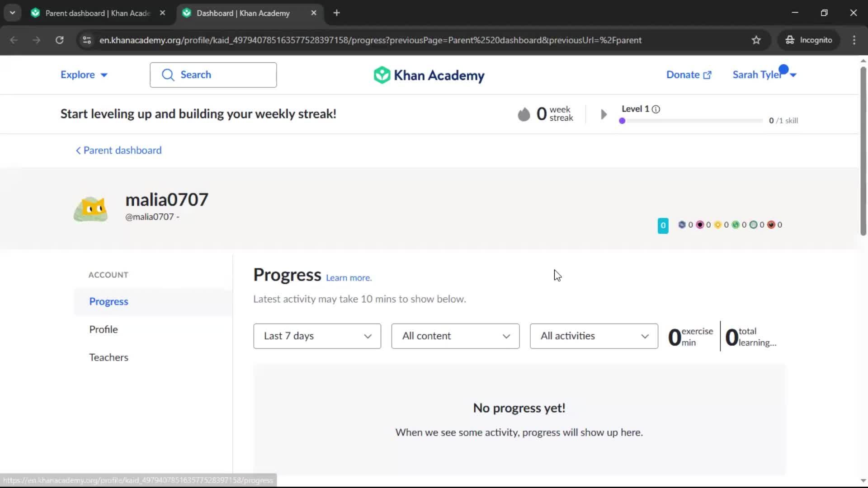Close the Parent dashboard tab

[163, 13]
